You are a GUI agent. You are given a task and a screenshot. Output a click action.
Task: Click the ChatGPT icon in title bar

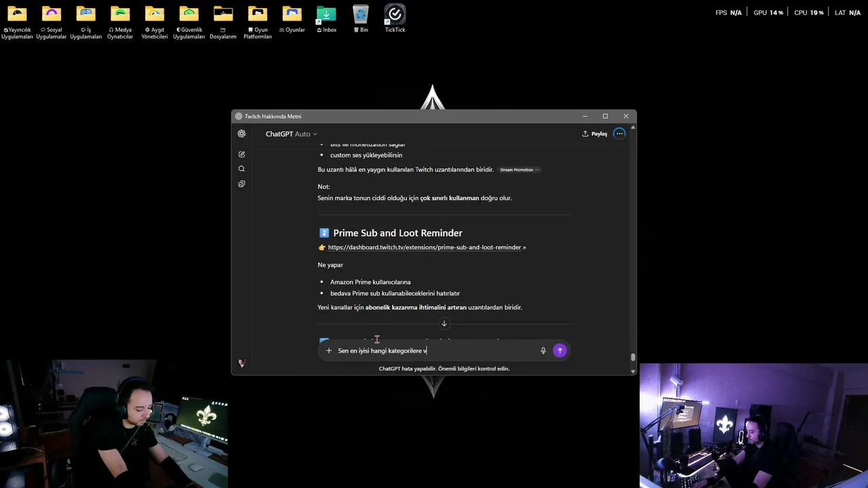pyautogui.click(x=239, y=116)
